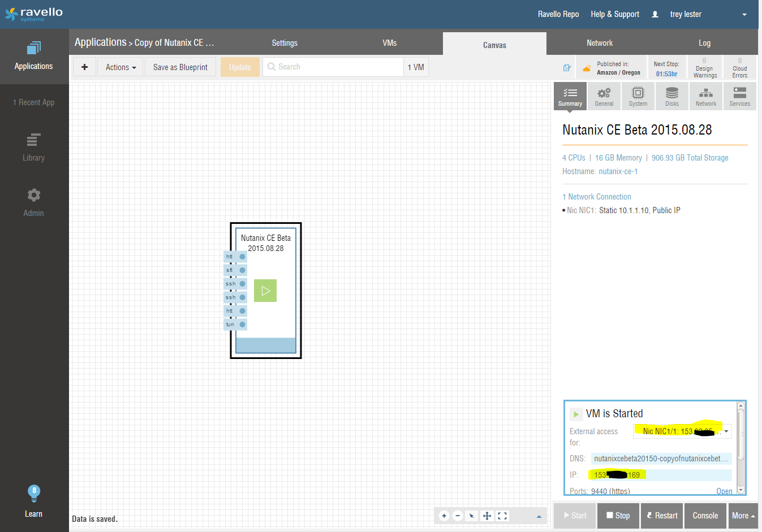Open the VMs tab
762x532 pixels.
click(389, 42)
